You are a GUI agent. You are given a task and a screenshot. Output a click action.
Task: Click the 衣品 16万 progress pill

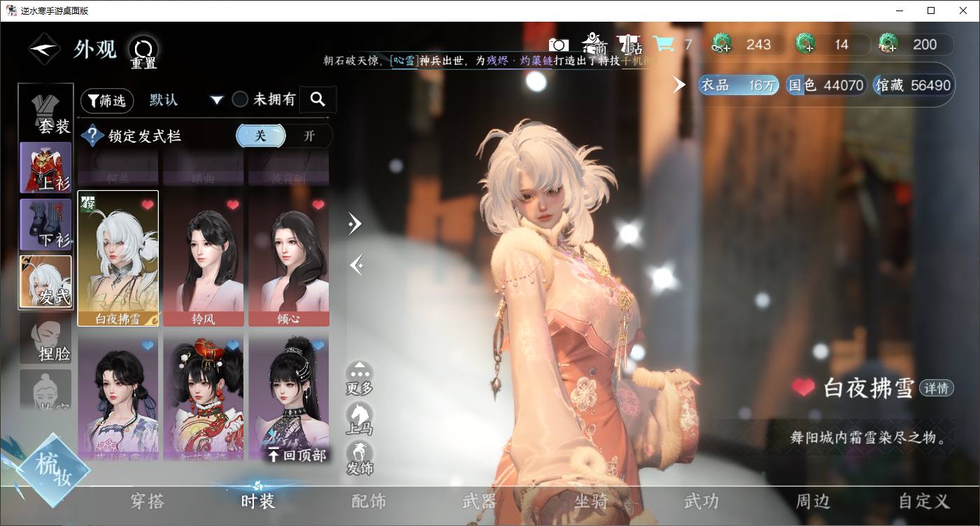[739, 85]
